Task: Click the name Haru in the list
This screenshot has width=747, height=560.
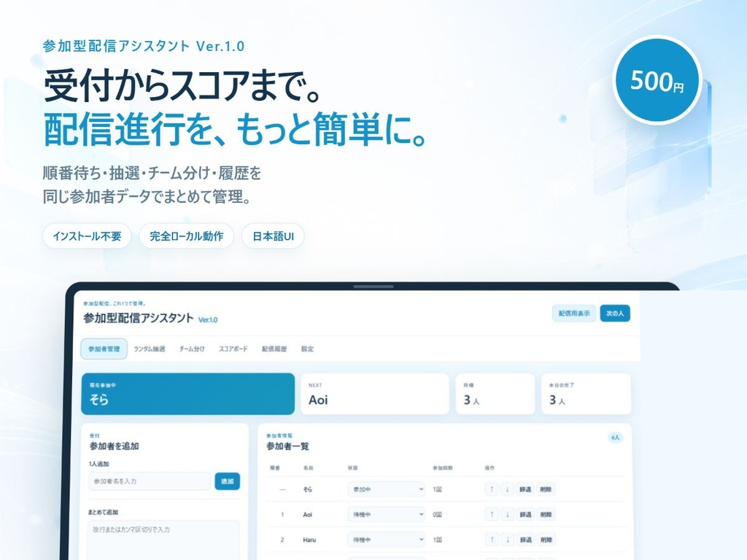Action: [309, 540]
